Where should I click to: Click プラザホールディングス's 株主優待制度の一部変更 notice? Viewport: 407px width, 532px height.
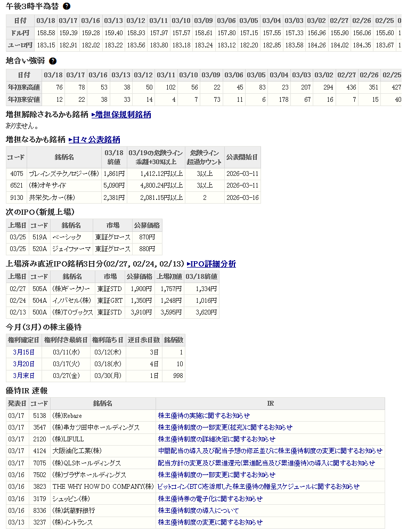tap(216, 474)
